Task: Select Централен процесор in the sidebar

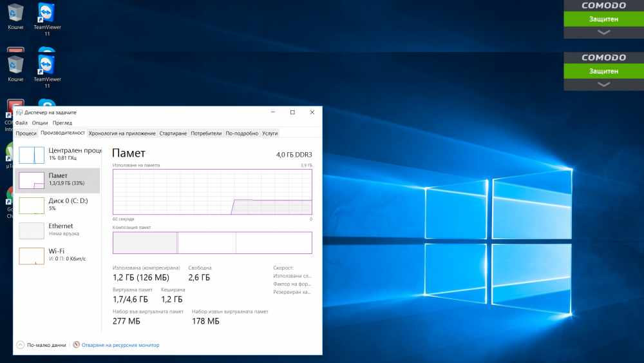Action: click(x=57, y=155)
